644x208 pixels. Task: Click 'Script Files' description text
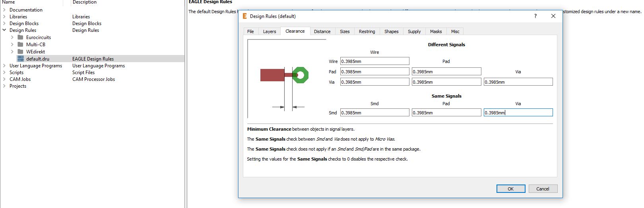click(83, 72)
